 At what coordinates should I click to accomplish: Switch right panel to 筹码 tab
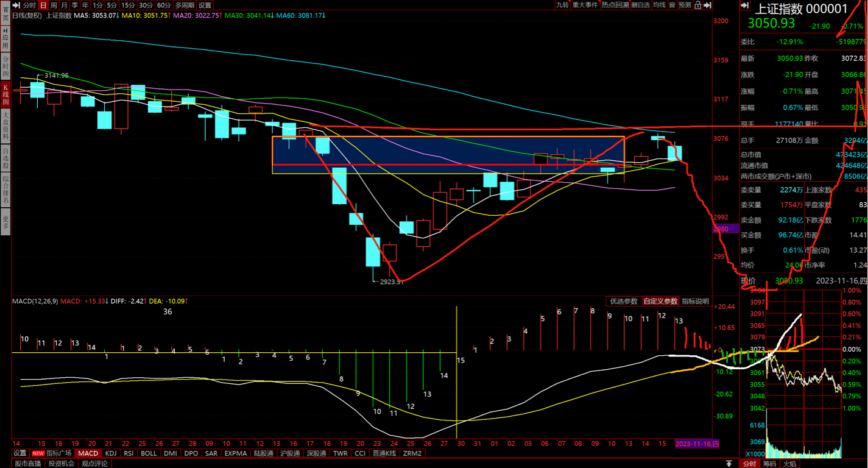coord(769,464)
